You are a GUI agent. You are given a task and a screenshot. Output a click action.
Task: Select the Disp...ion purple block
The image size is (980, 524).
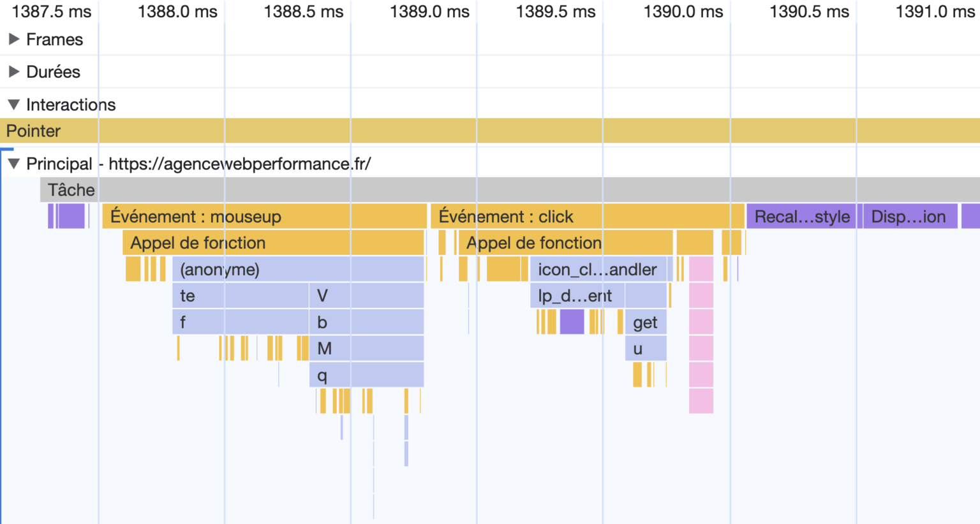tap(910, 217)
